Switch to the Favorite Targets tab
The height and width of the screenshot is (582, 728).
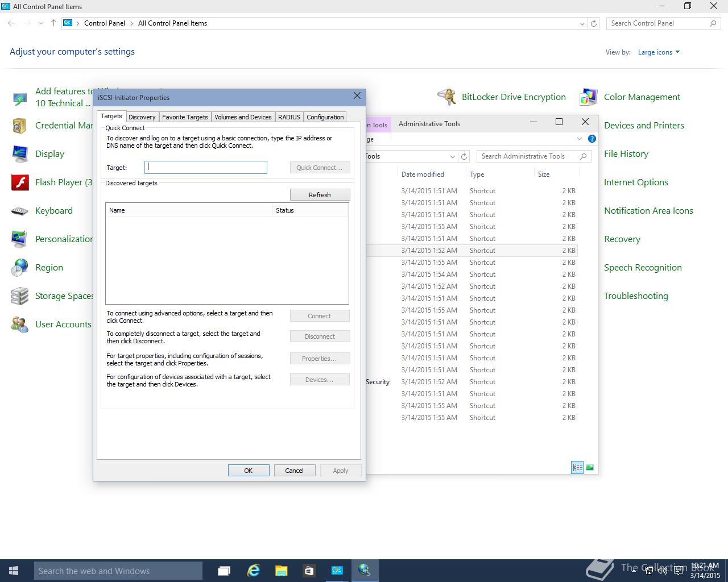pos(185,117)
